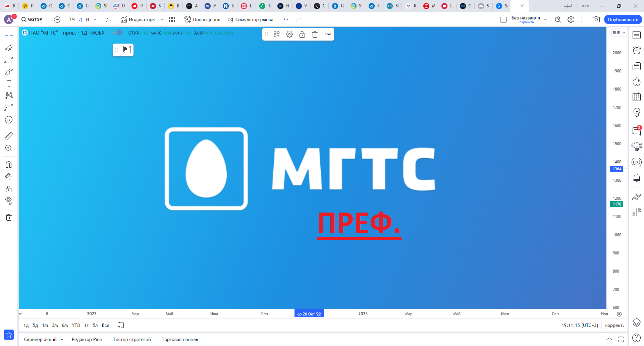This screenshot has height=346, width=644.
Task: Open the notifications bell panel
Action: [x=637, y=178]
